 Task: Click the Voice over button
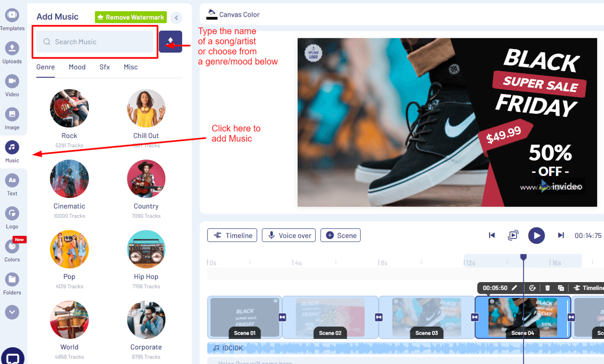pos(289,235)
